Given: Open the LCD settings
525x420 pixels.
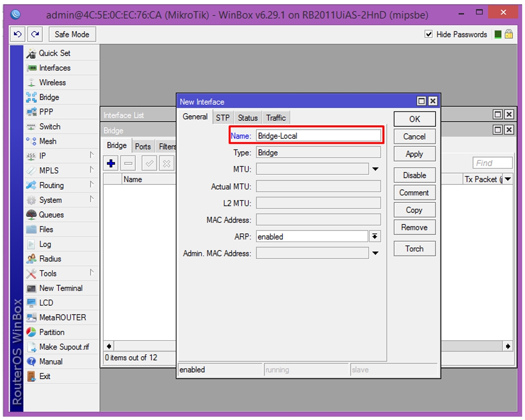Looking at the screenshot, I should (62, 303).
